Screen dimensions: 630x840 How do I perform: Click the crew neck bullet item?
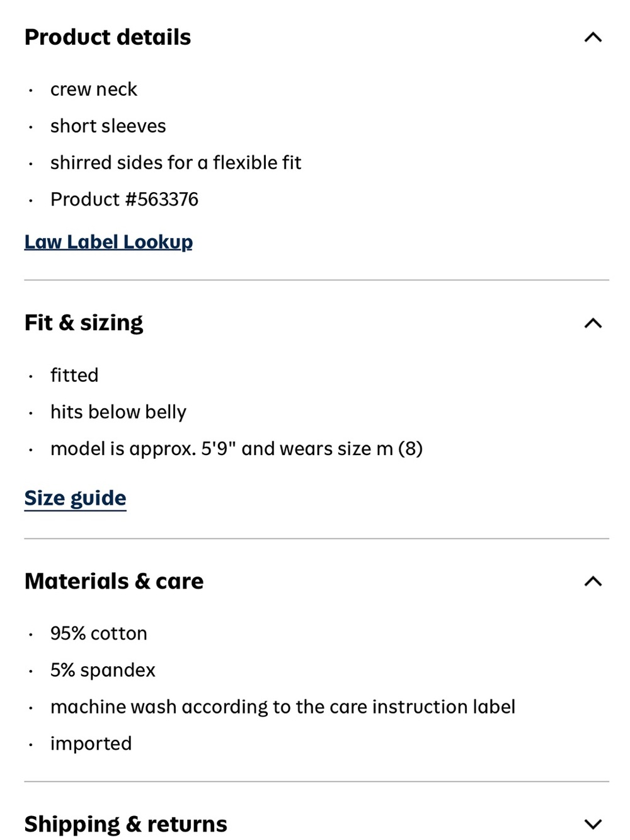94,89
